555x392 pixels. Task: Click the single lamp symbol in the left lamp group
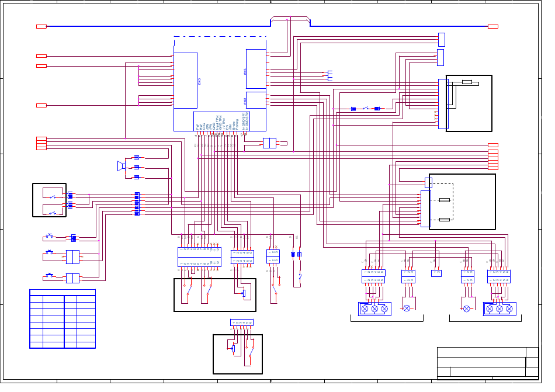(x=407, y=308)
